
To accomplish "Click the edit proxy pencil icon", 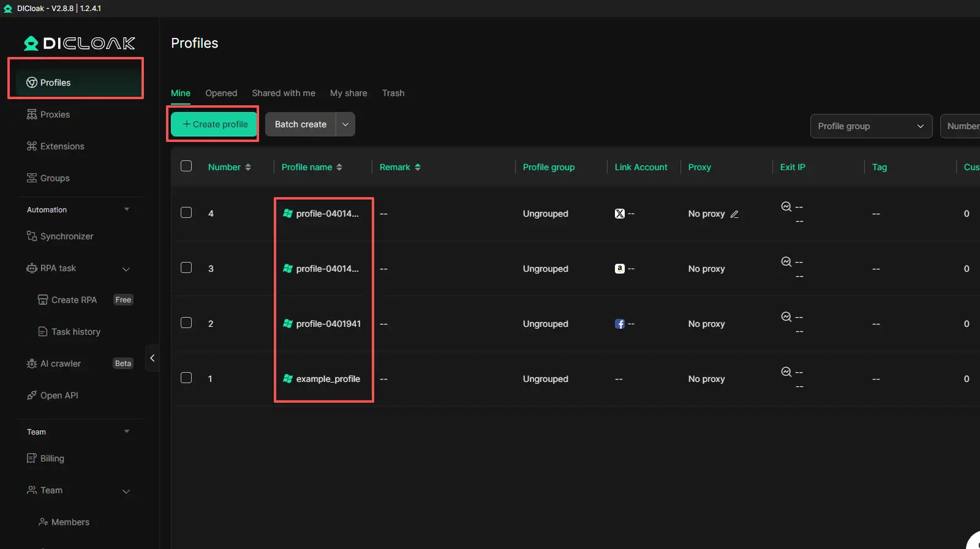I will [x=734, y=214].
